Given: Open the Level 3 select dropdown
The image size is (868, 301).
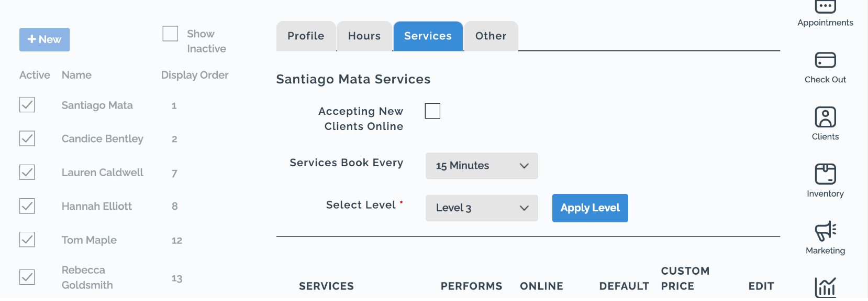Looking at the screenshot, I should click(482, 208).
